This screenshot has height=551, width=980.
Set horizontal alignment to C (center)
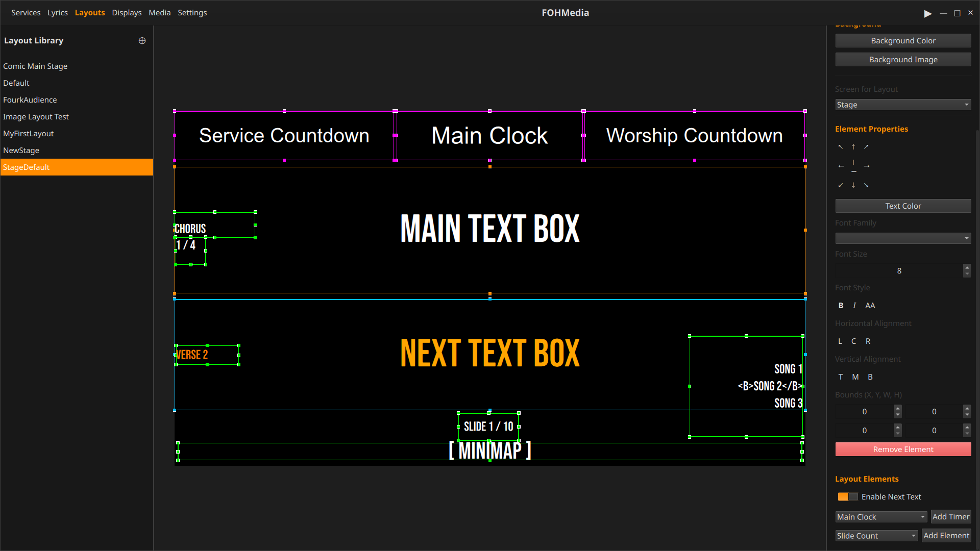853,341
